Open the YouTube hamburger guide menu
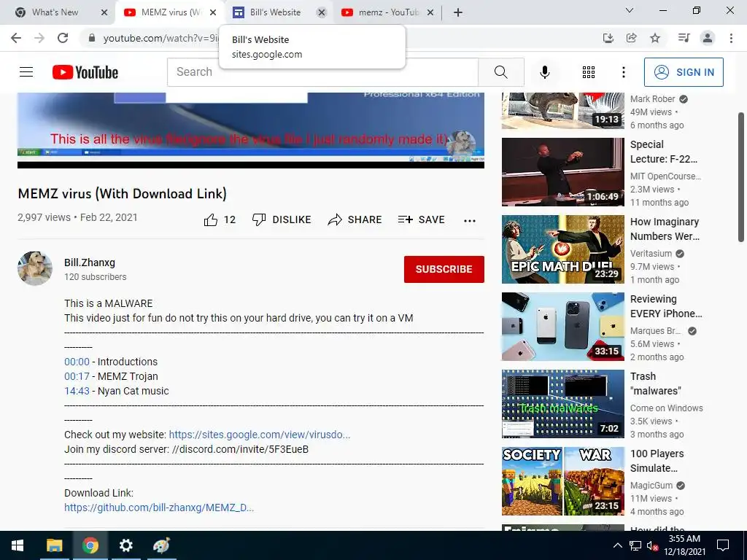 pos(26,72)
